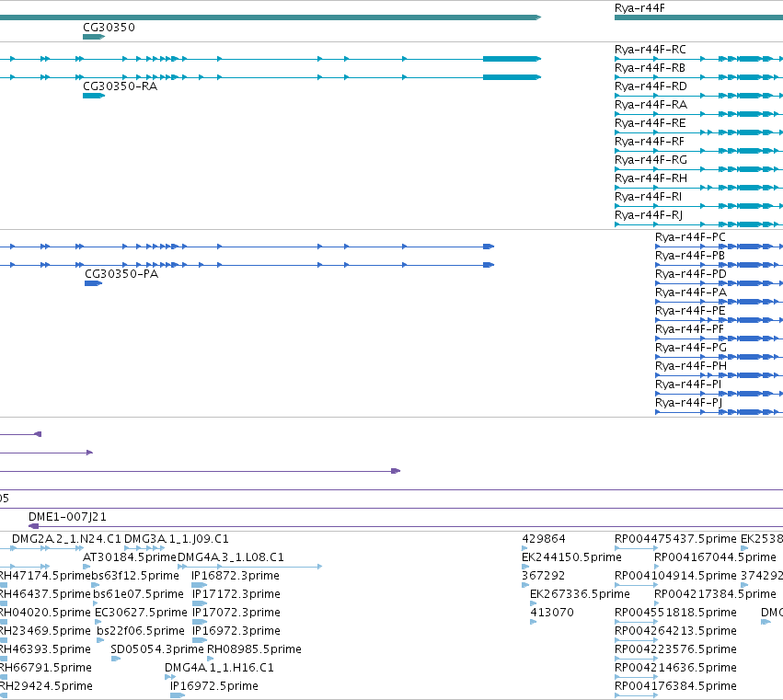The image size is (783, 700).
Task: Click the CG30350 gene arrow glyph
Action: (94, 37)
